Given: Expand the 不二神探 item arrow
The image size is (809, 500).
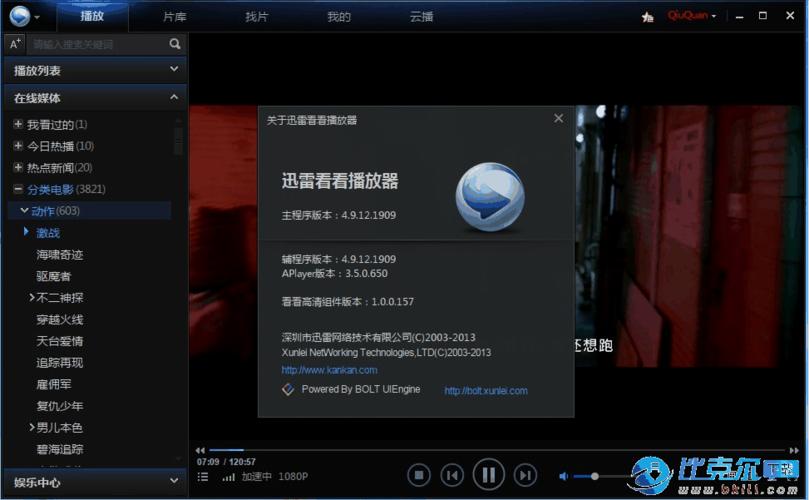Looking at the screenshot, I should (x=32, y=297).
